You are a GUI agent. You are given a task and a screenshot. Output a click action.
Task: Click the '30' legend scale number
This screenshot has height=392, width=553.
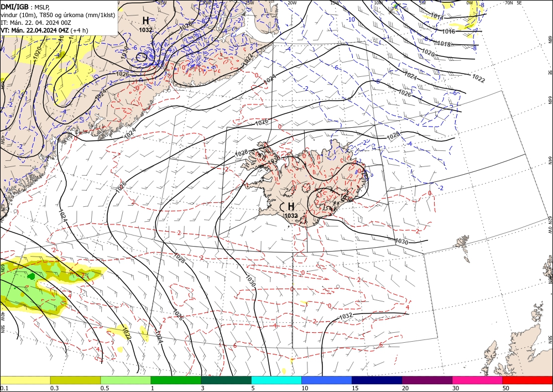456,388
